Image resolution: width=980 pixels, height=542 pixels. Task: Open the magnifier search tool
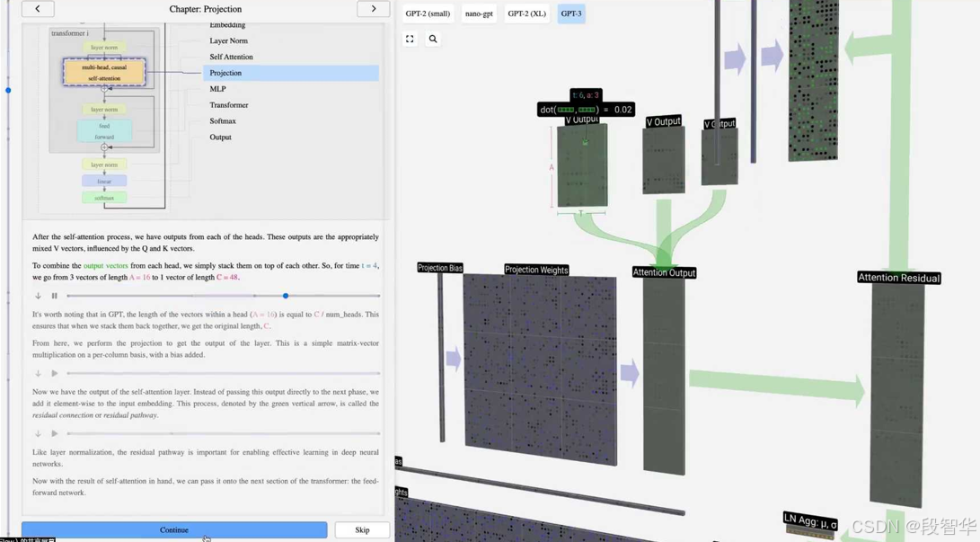(432, 39)
